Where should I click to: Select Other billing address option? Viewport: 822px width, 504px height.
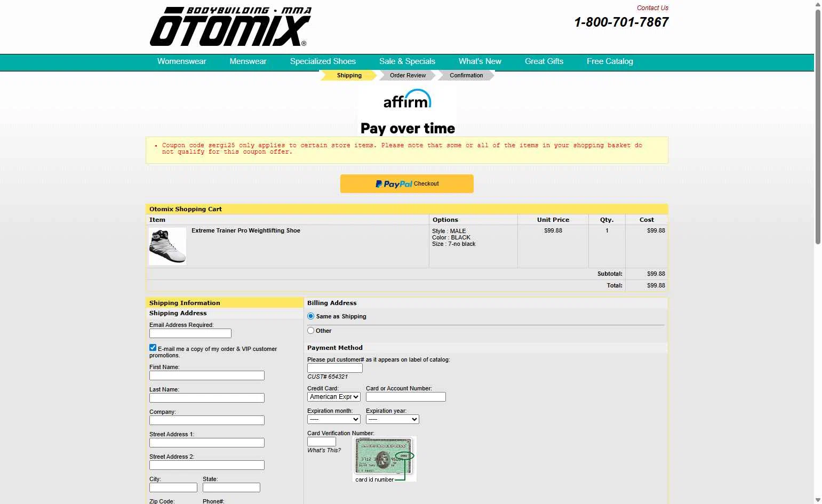click(311, 331)
